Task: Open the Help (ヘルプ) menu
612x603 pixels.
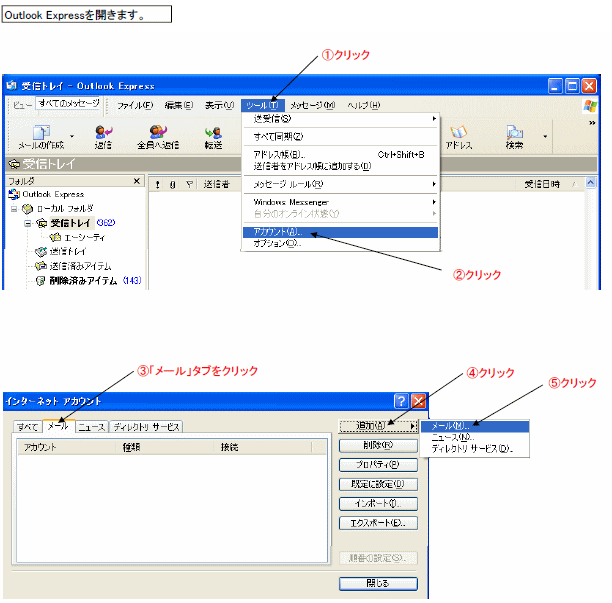Action: coord(363,105)
